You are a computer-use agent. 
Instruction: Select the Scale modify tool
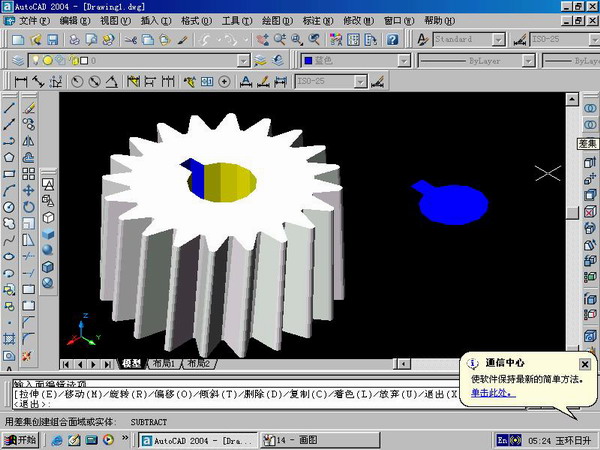click(29, 223)
